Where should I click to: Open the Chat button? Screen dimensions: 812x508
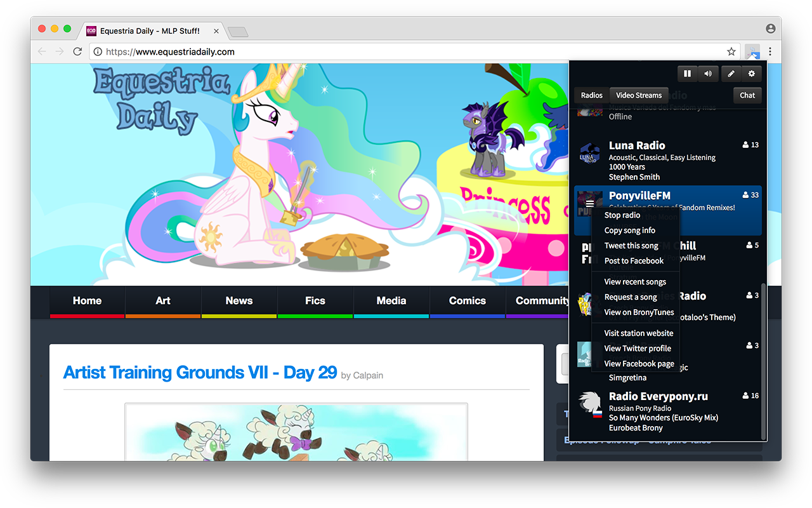point(747,95)
